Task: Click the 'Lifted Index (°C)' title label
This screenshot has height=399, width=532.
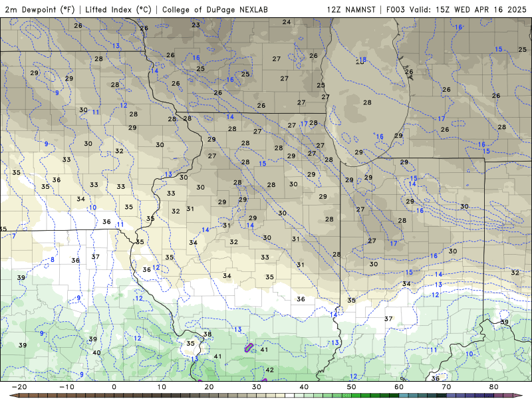Action: pyautogui.click(x=118, y=9)
